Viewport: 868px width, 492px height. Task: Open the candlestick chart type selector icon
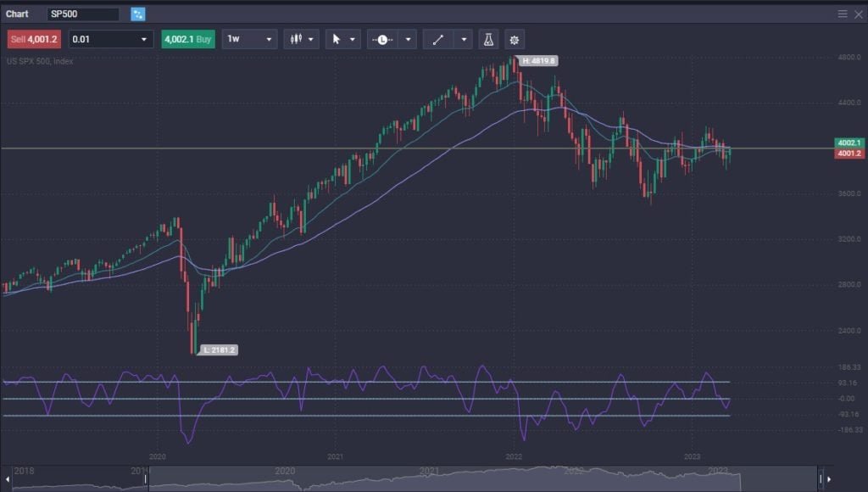pyautogui.click(x=297, y=38)
